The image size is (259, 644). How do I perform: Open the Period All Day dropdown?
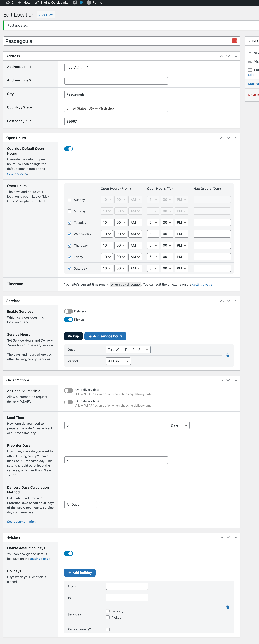(x=118, y=361)
